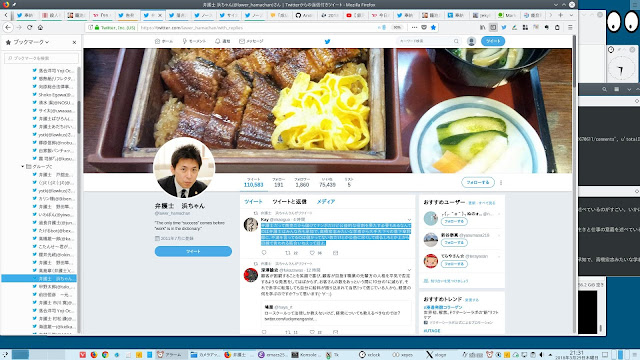Image resolution: width=640 pixels, height=360 pixels.
Task: Select the highlighted 弁護士 浜ちゃん bookmark
Action: coord(40,278)
